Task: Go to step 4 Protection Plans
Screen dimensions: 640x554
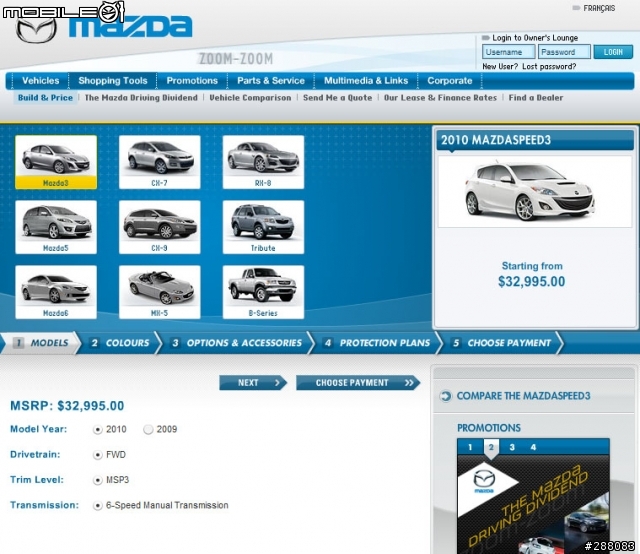Action: (x=377, y=343)
